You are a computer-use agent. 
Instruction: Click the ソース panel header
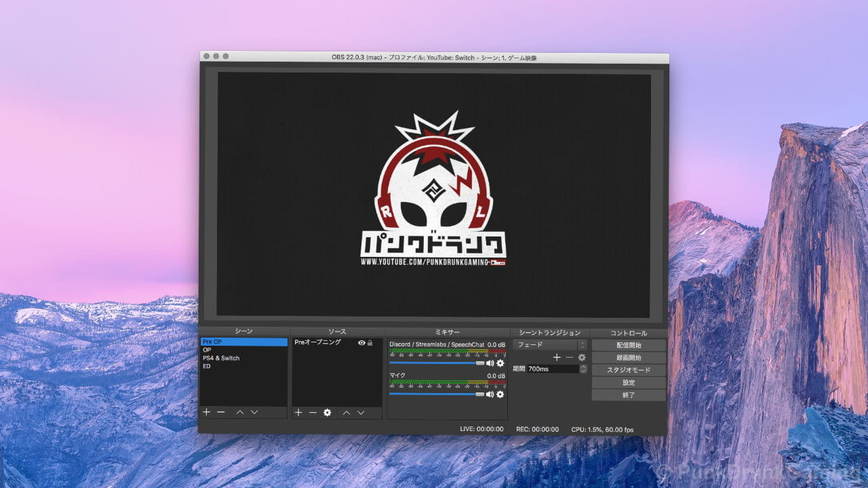tap(337, 332)
